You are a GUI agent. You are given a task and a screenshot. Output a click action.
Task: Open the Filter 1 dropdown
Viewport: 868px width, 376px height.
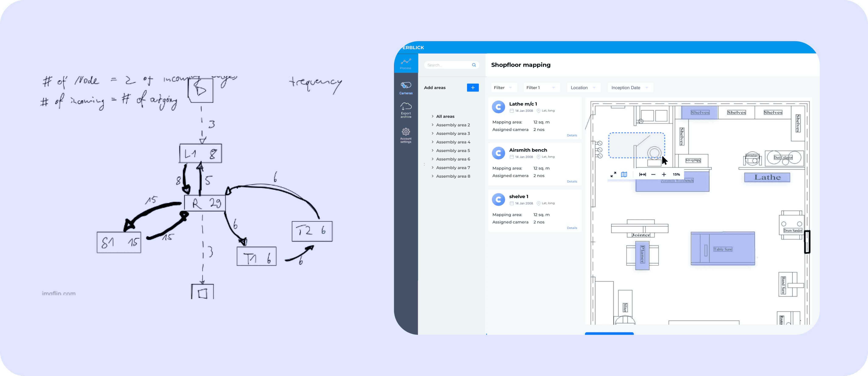pyautogui.click(x=541, y=88)
